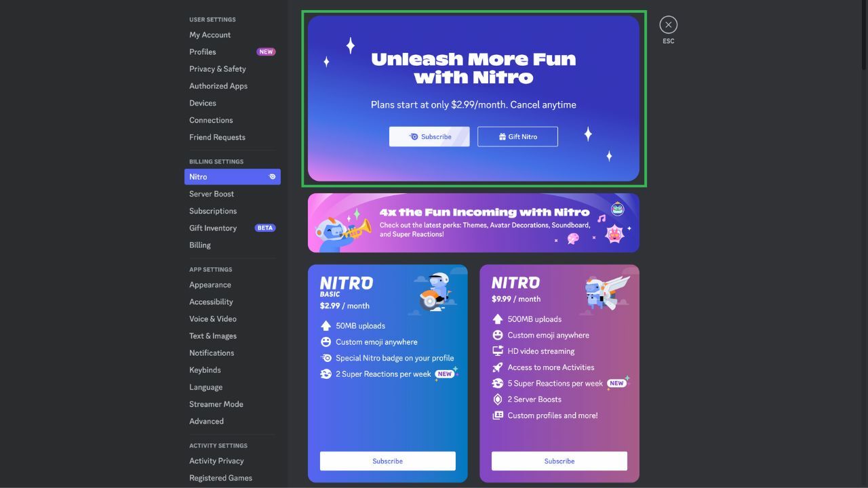Viewport: 868px width, 488px height.
Task: Click the 2 Server Boosts gem icon
Action: click(x=498, y=399)
